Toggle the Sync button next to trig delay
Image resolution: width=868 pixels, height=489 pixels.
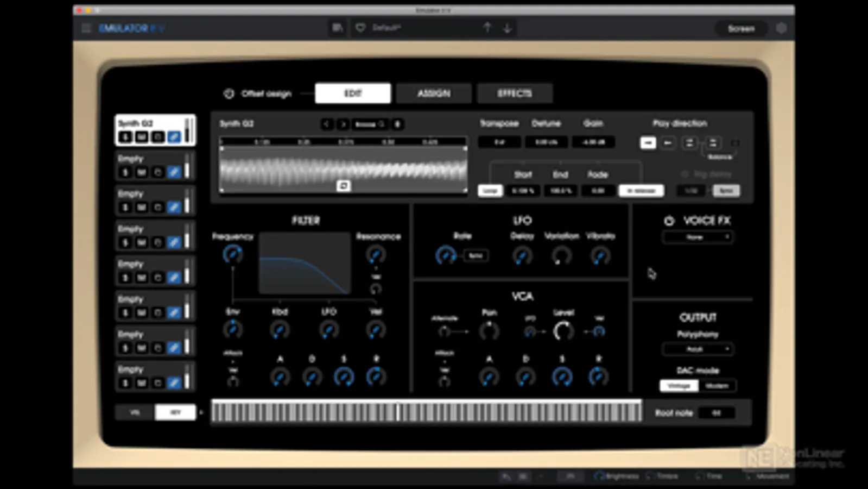click(726, 191)
